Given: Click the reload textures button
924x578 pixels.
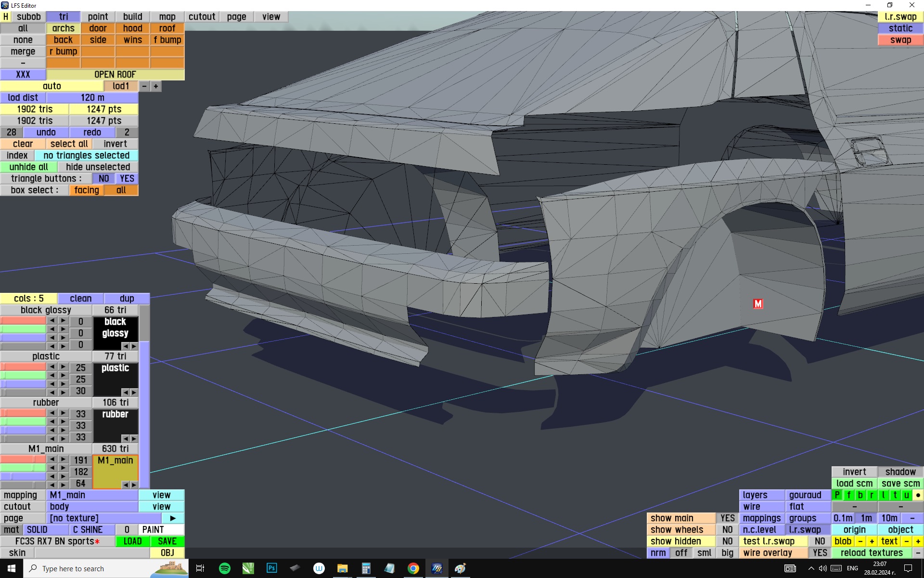Looking at the screenshot, I should pyautogui.click(x=872, y=553).
